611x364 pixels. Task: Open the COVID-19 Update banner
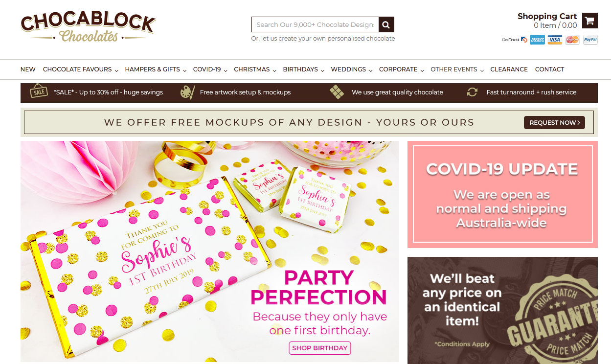[x=502, y=195]
